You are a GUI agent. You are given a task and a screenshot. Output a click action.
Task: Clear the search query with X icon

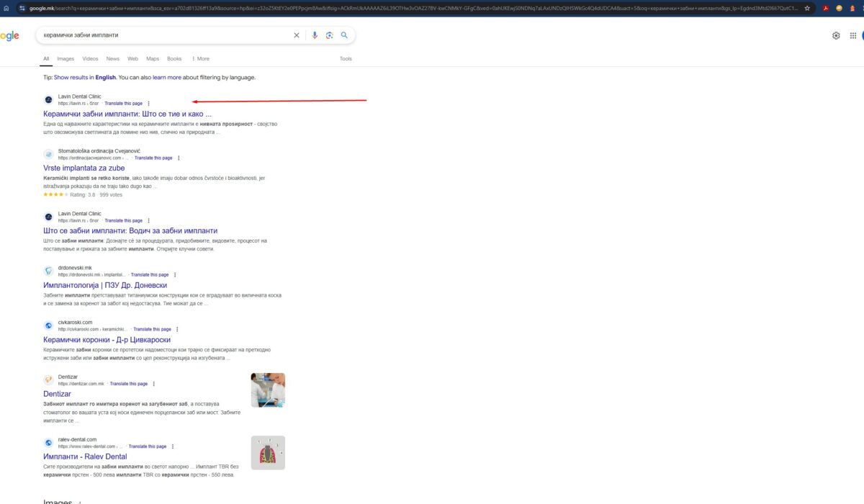tap(297, 35)
